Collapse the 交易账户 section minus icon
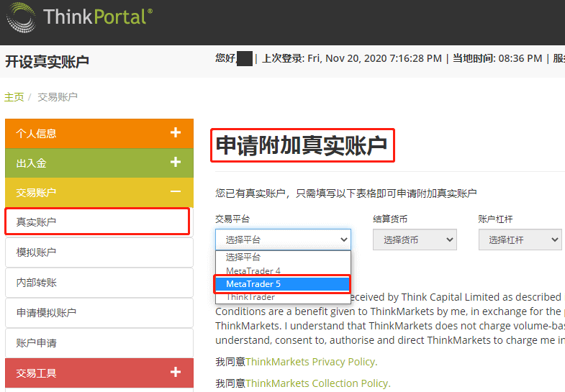The width and height of the screenshot is (565, 392). tap(176, 191)
